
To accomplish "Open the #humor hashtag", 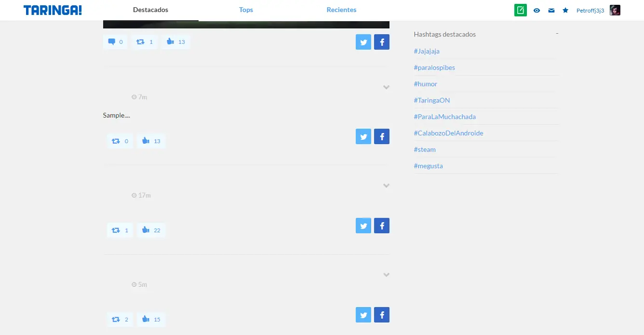I will [426, 84].
